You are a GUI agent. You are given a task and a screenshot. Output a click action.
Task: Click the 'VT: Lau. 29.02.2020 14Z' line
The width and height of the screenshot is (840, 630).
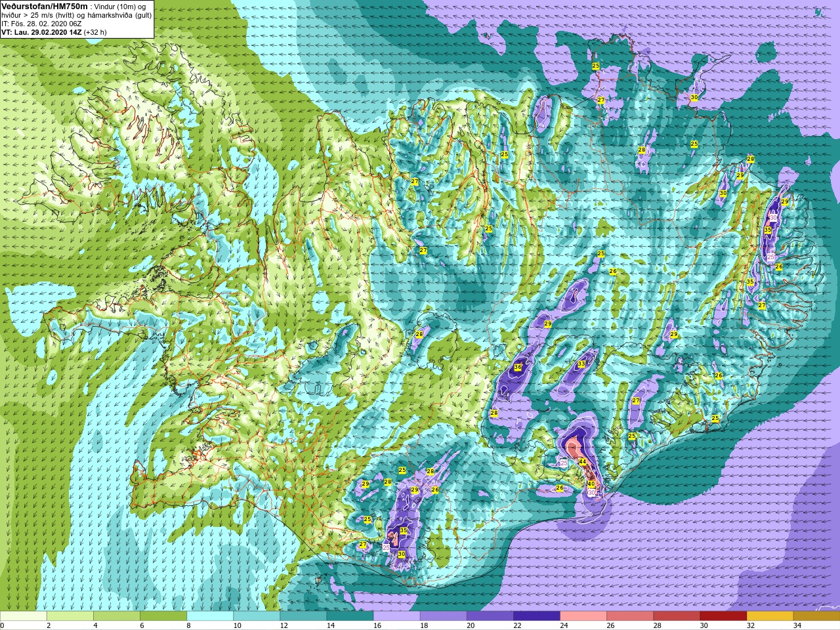coord(41,32)
